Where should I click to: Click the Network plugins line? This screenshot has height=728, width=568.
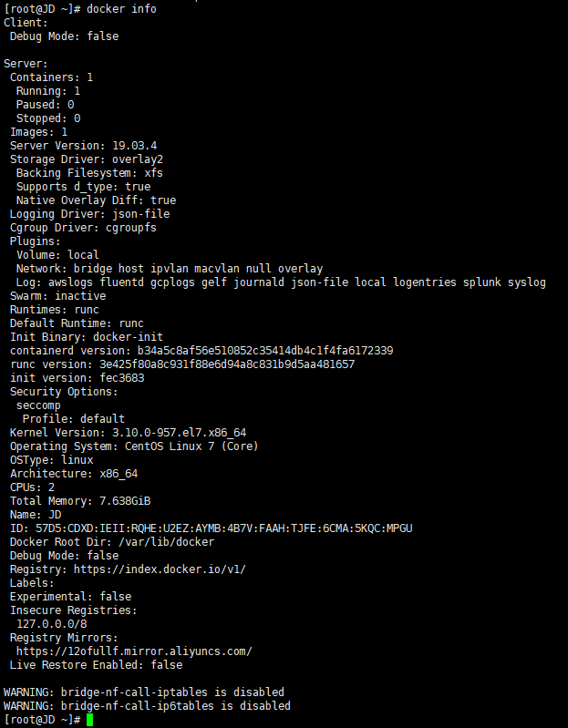point(169,269)
